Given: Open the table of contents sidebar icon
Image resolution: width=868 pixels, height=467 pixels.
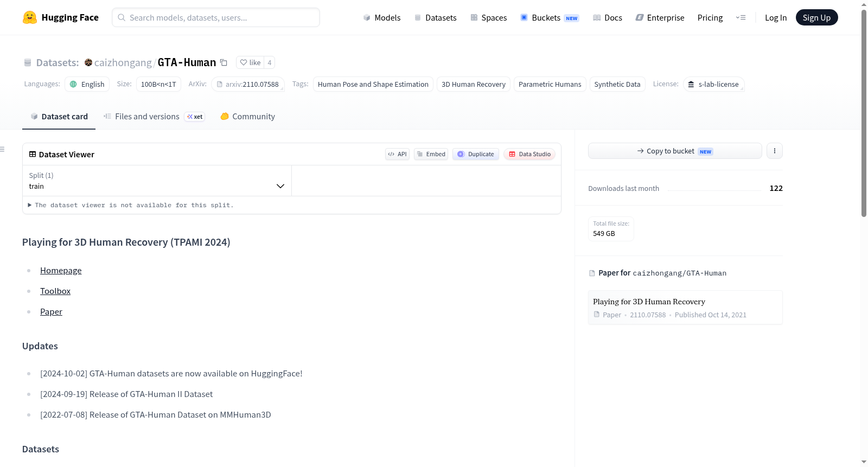Looking at the screenshot, I should tap(2, 149).
